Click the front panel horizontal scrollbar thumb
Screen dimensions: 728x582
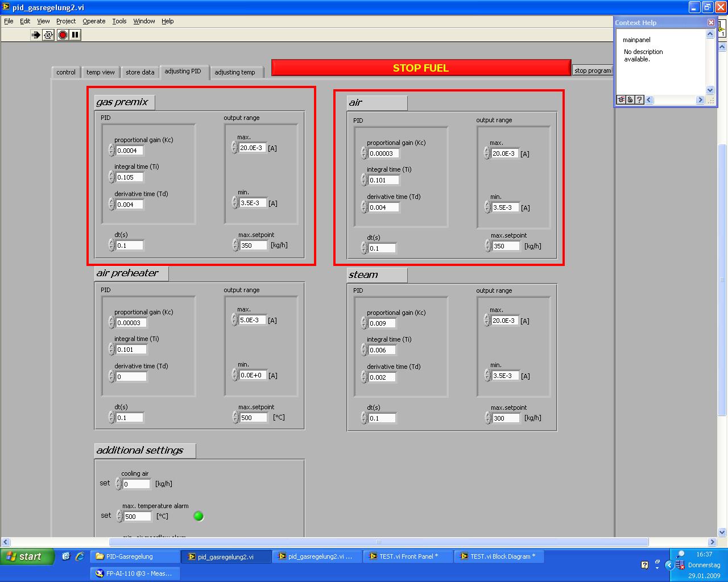[x=378, y=542]
